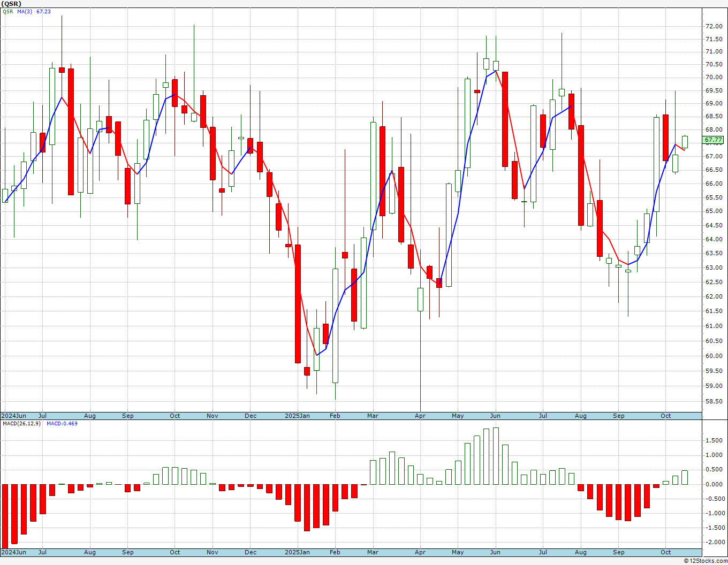
Task: Click the 2024Jun label on MACD timeline
Action: pos(13,552)
